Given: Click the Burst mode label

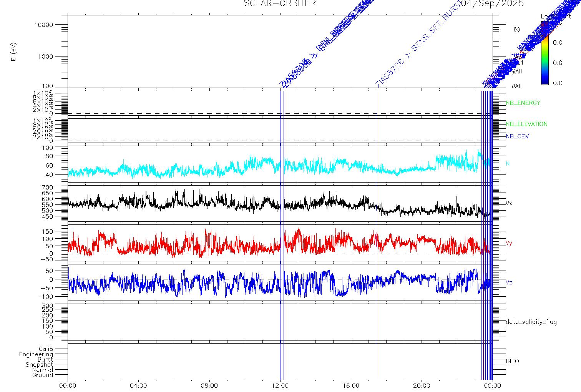Looking at the screenshot, I should click(45, 359).
